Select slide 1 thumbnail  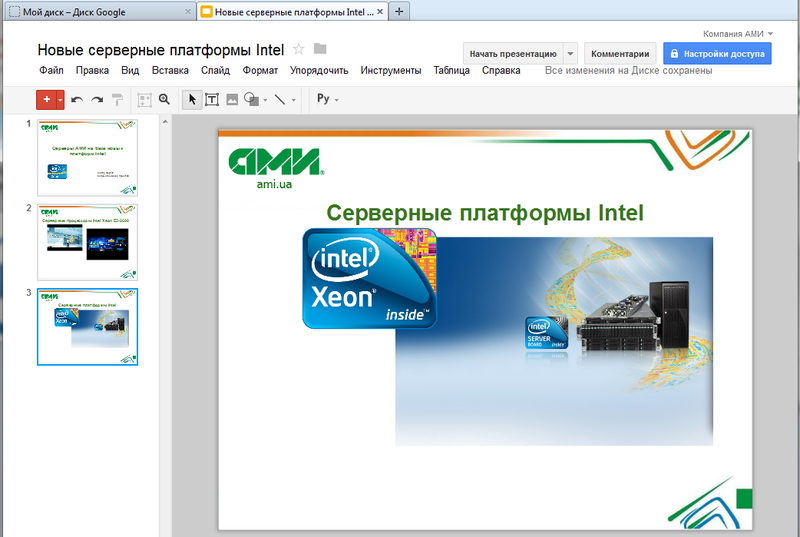click(x=87, y=158)
